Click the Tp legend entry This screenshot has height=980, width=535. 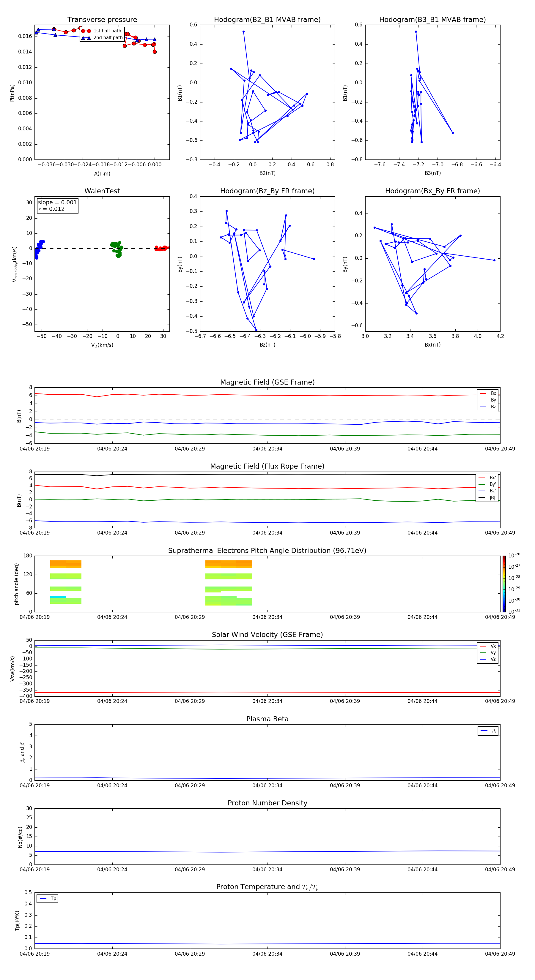pyautogui.click(x=48, y=899)
